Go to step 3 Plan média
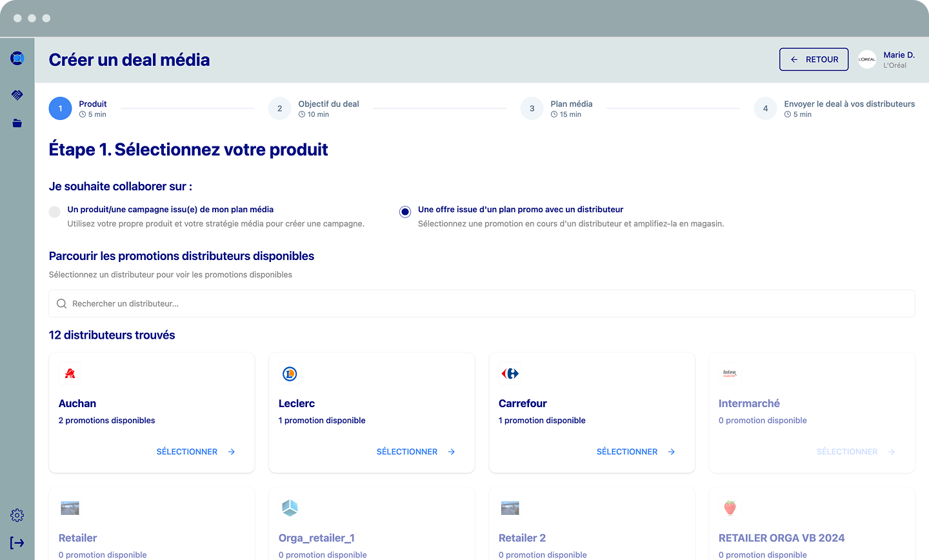This screenshot has height=560, width=929. pyautogui.click(x=557, y=108)
